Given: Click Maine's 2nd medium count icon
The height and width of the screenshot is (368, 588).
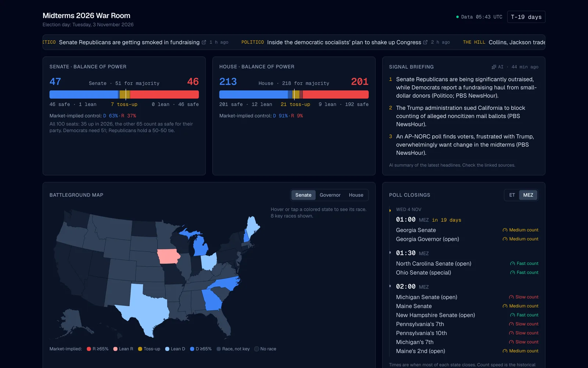Looking at the screenshot, I should click(505, 351).
